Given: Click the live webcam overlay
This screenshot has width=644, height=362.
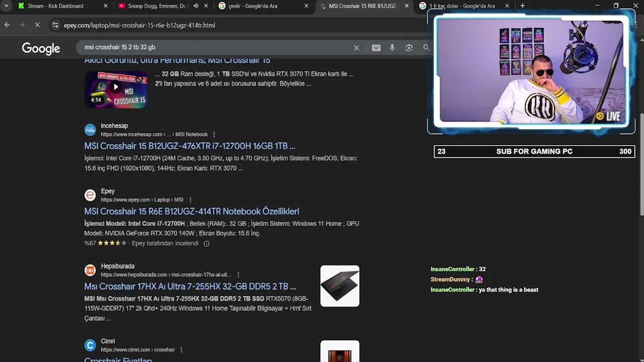Looking at the screenshot, I should 531,72.
